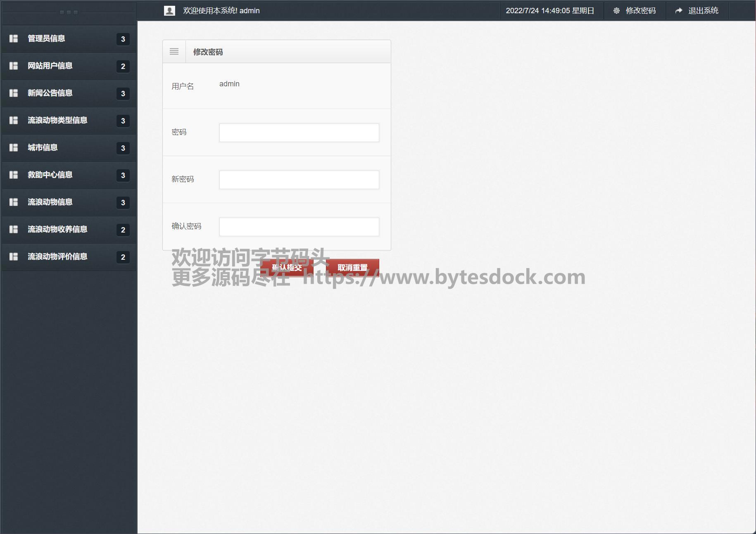Expand the 流浪动物类型信息 sidebar section
Image resolution: width=756 pixels, height=534 pixels.
57,120
